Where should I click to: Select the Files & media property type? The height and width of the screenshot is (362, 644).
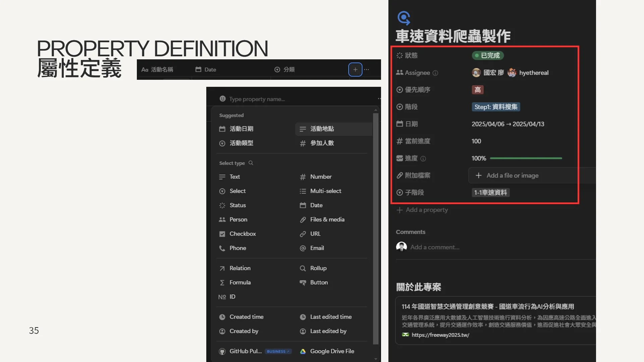[327, 220]
